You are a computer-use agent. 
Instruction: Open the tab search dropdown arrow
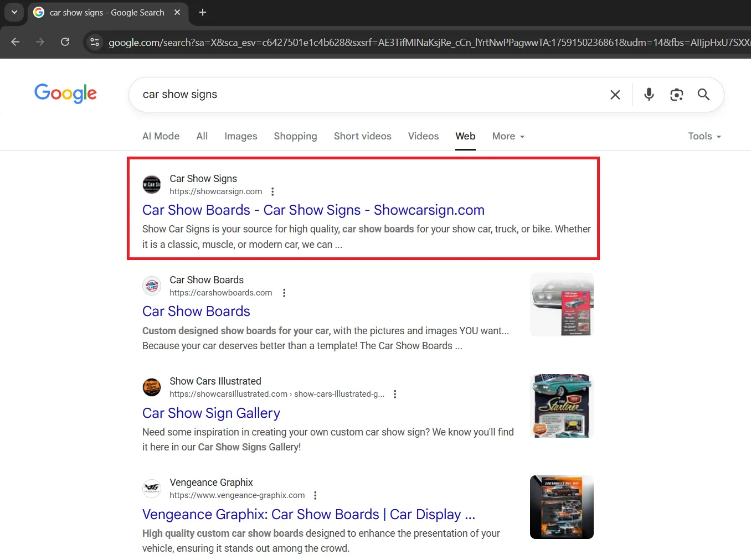click(x=14, y=12)
